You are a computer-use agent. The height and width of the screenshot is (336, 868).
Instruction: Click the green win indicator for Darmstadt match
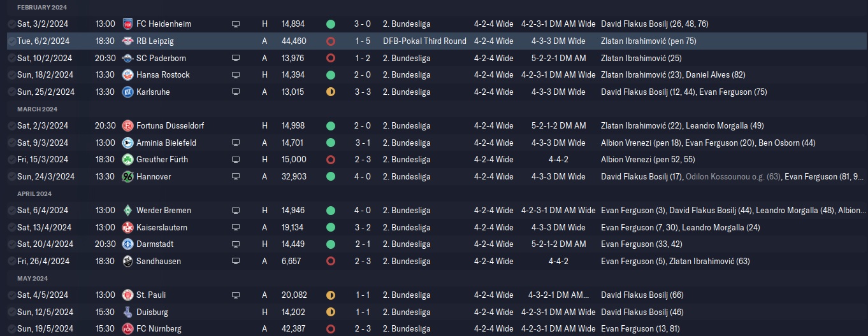coord(330,244)
